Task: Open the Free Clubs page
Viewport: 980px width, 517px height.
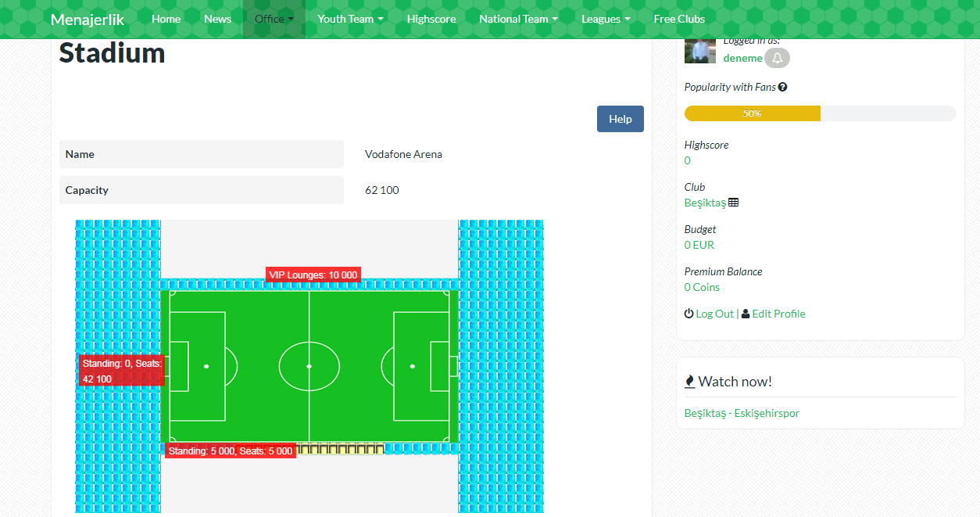Action: [x=679, y=19]
